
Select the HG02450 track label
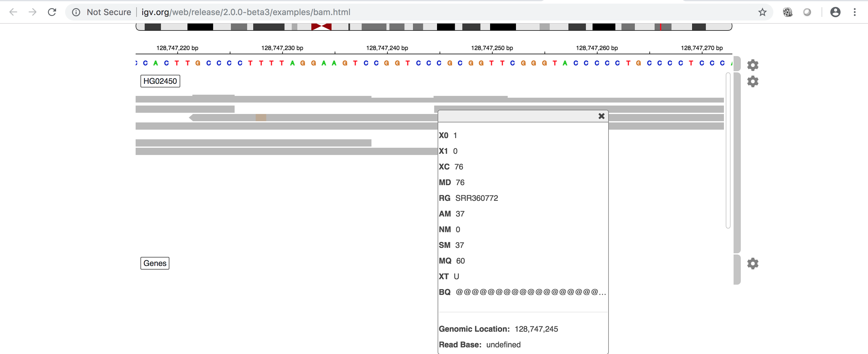160,81
